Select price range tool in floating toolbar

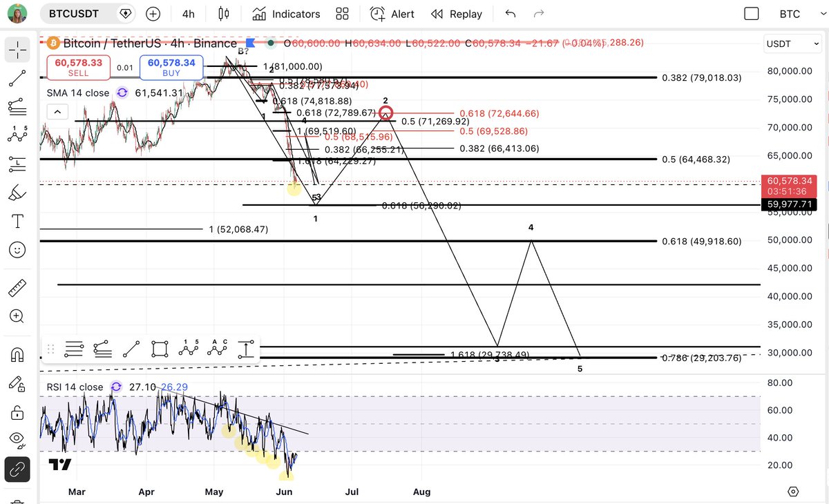click(246, 349)
